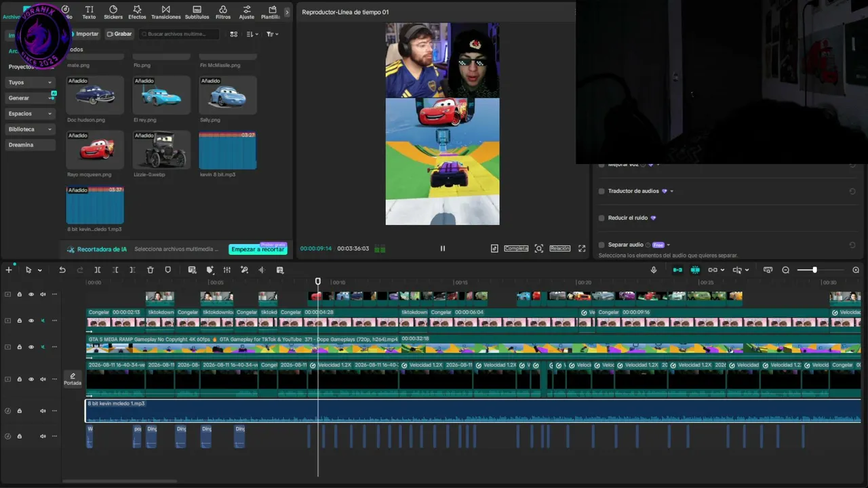Click the TikTok safe-zone icon below the preview
The image size is (868, 488).
tap(494, 249)
